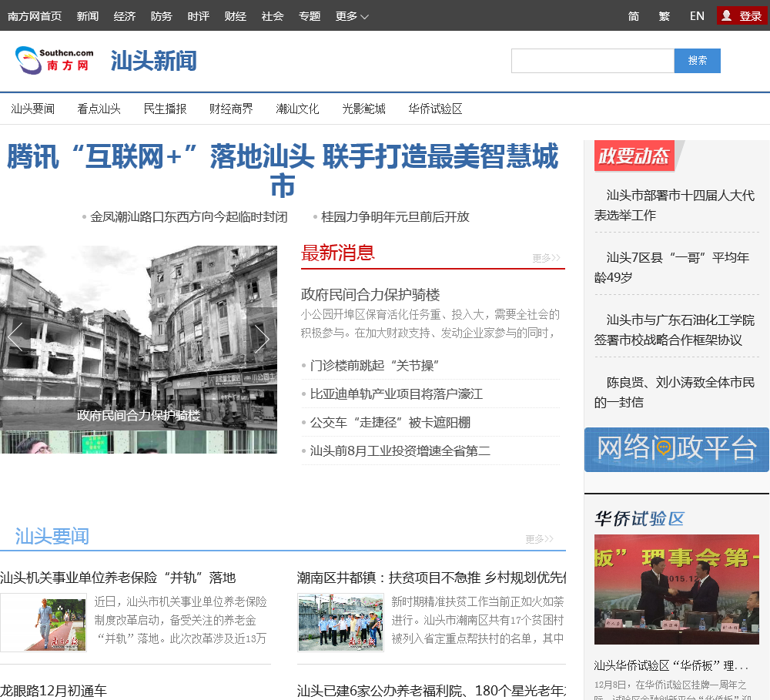The width and height of the screenshot is (770, 700).
Task: Click the blue 搜索 search button
Action: pos(698,61)
